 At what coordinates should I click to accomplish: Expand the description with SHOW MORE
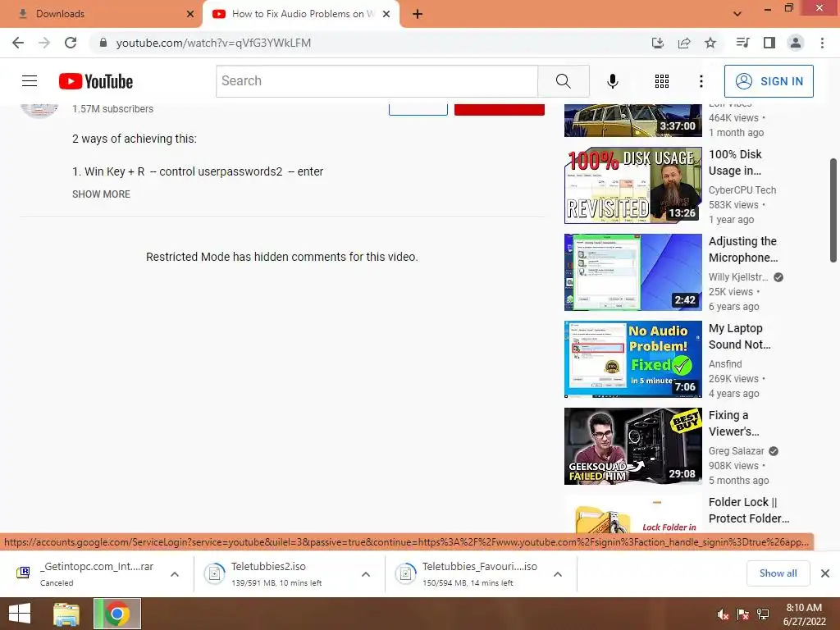click(x=101, y=194)
